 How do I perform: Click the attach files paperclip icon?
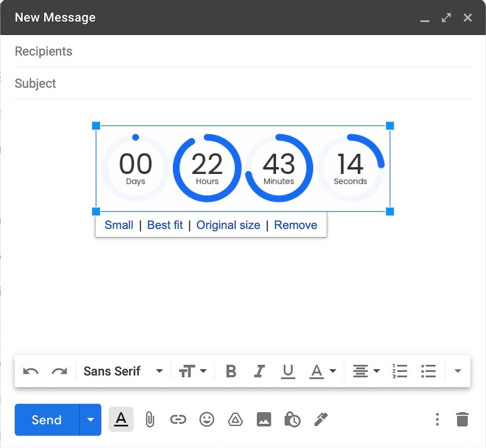[150, 419]
